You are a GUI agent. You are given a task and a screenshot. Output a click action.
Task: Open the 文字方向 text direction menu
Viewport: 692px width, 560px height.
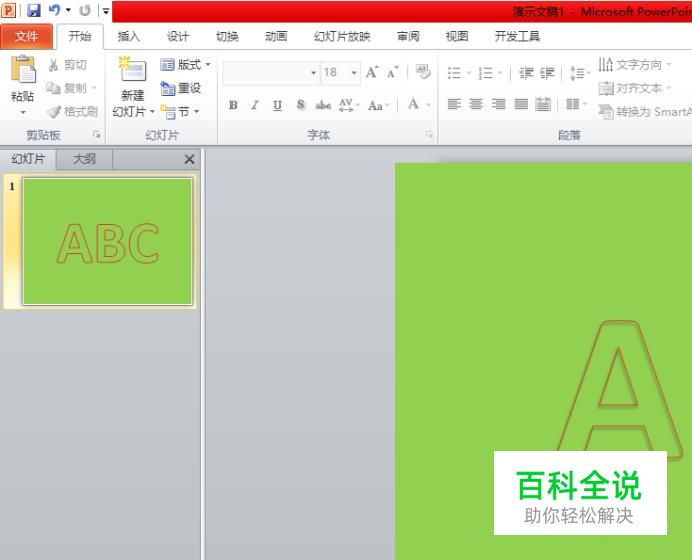point(635,65)
